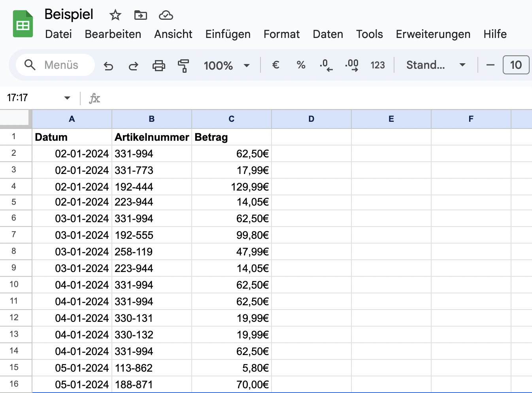This screenshot has width=532, height=393.
Task: Open the Bearbeiten menu
Action: coord(113,34)
